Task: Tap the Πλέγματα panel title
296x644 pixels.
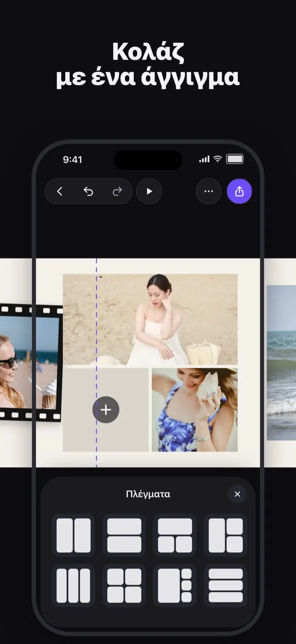Action: pos(148,494)
